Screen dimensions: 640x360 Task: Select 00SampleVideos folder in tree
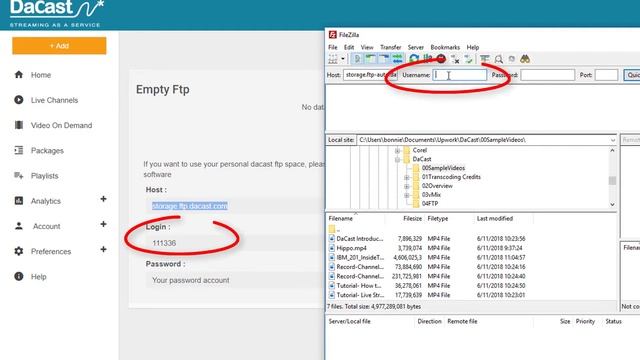coord(443,168)
